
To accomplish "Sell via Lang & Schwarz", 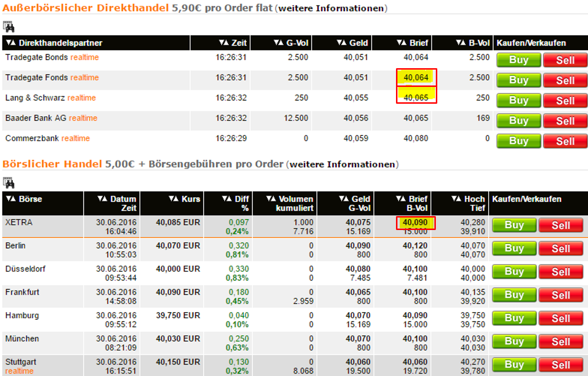I will pos(565,100).
